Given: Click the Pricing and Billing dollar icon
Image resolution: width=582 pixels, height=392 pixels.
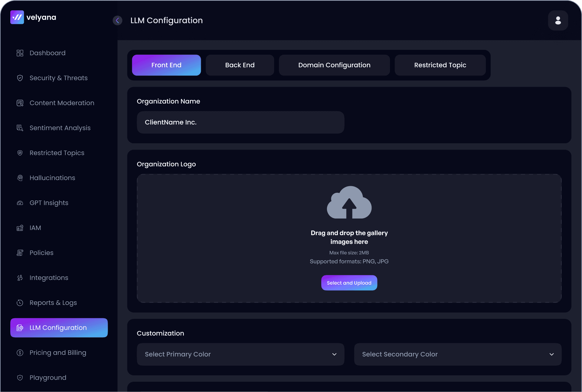Looking at the screenshot, I should [x=20, y=353].
